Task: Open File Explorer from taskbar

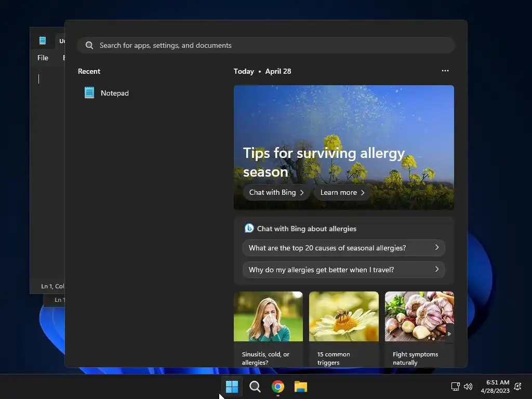Action: pos(301,387)
